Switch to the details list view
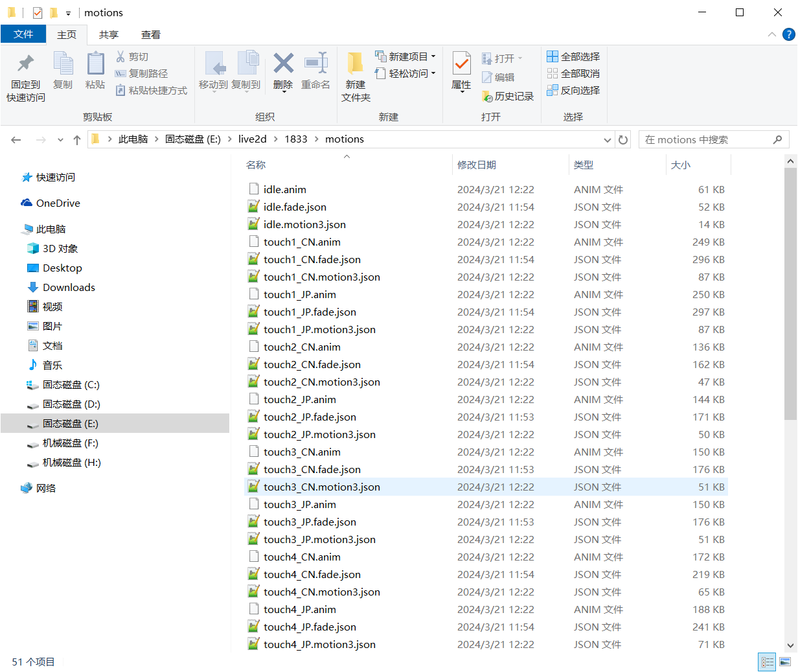The image size is (798, 672). [768, 662]
